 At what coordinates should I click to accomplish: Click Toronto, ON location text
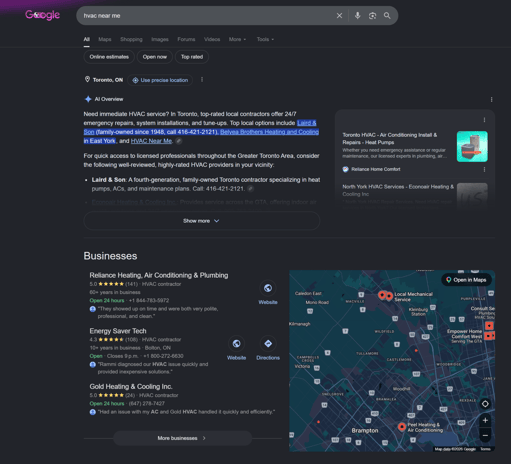coord(108,80)
